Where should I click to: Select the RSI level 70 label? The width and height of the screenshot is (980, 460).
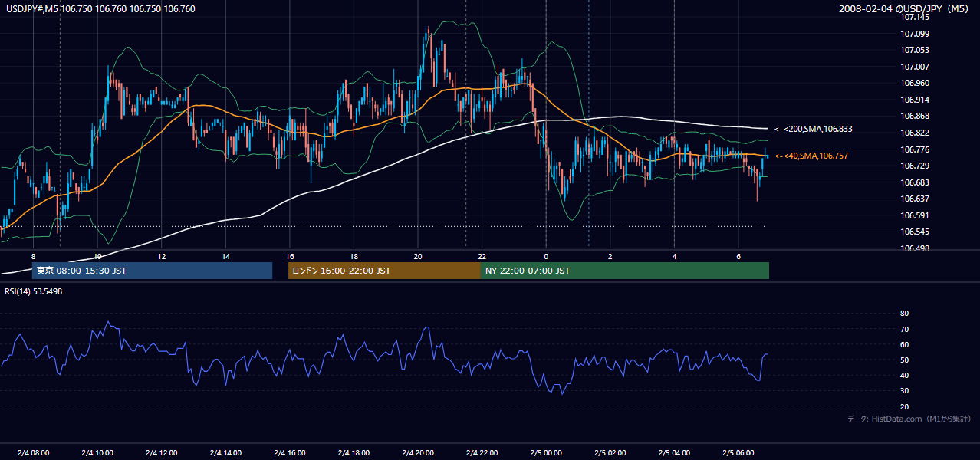(904, 329)
